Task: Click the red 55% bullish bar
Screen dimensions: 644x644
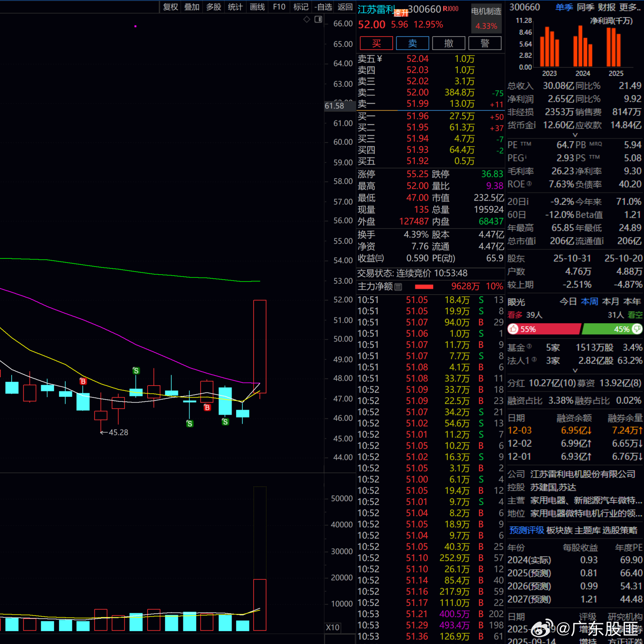Action: (544, 329)
